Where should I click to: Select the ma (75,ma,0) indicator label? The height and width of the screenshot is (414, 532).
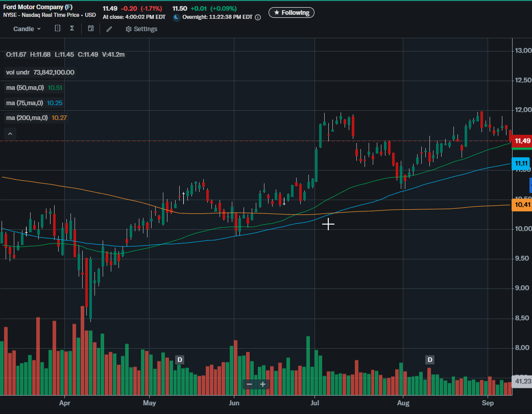(26, 103)
